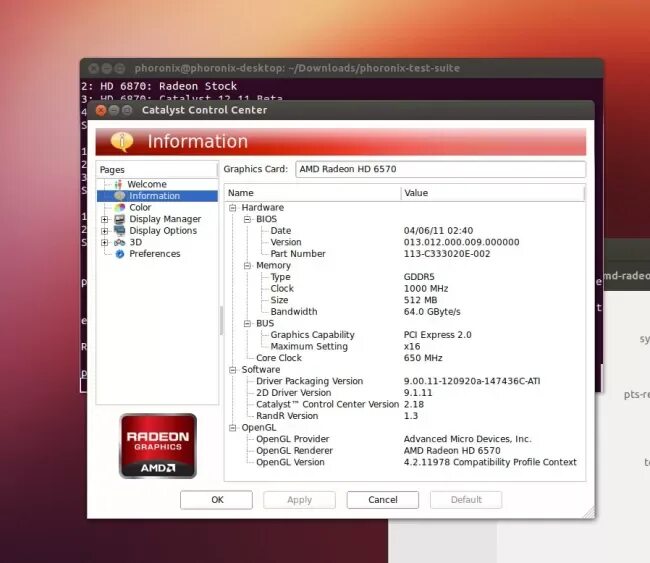
Task: Collapse the BIOS subsection
Action: click(x=247, y=219)
